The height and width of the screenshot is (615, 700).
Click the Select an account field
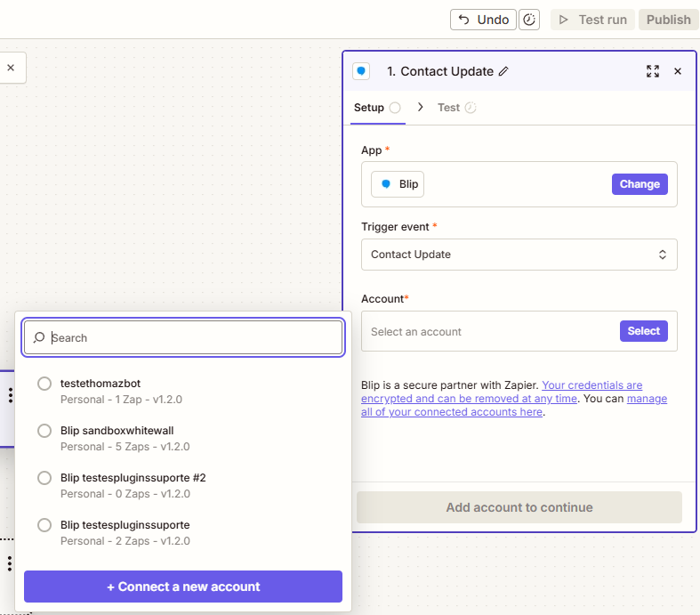click(x=519, y=331)
